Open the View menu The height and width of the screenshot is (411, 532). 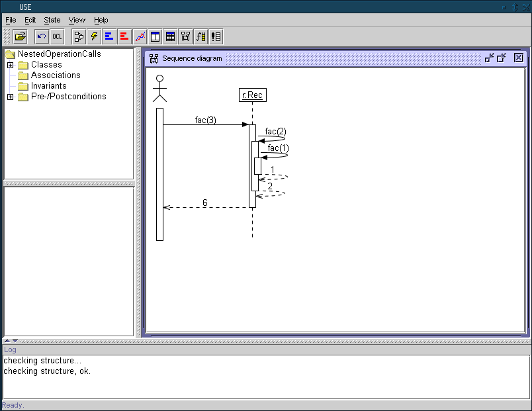77,21
